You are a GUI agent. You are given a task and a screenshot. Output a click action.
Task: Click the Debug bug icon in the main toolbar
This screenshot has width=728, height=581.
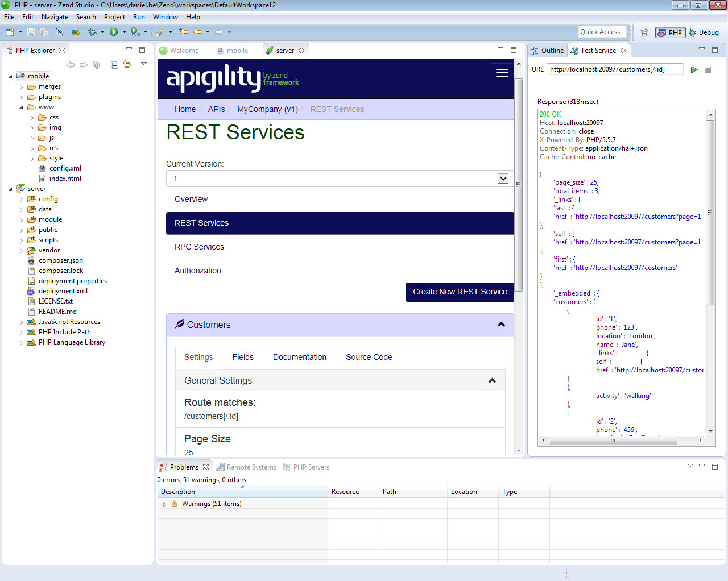[x=92, y=32]
